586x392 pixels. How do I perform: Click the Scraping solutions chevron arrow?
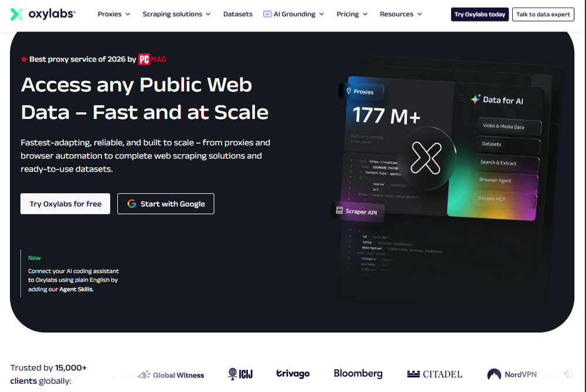click(208, 14)
